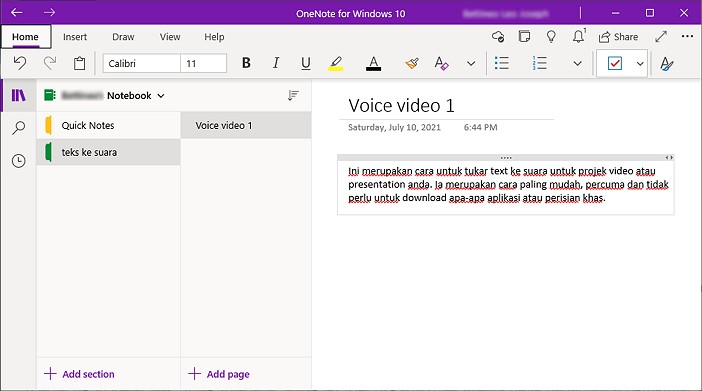Apply yellow text highlight color
702x391 pixels.
[335, 63]
